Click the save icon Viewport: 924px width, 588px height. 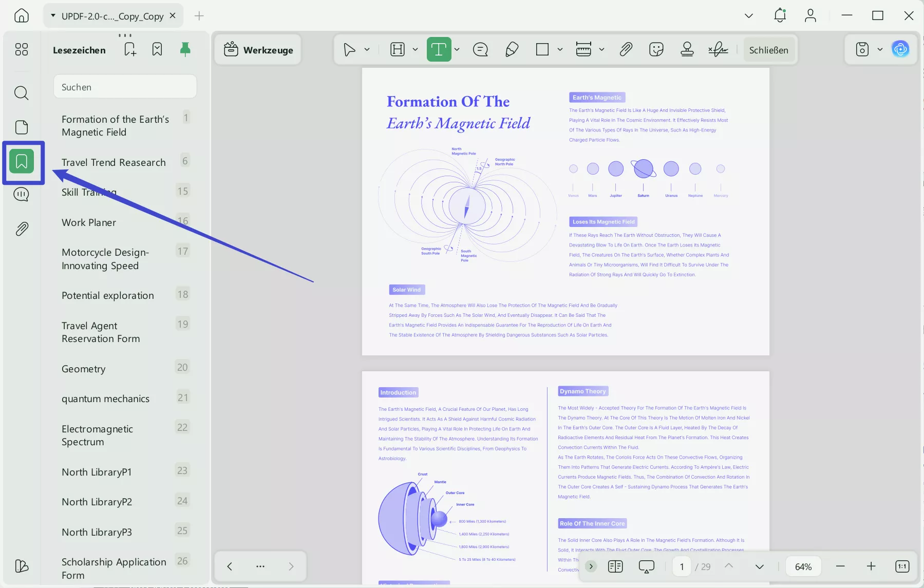pyautogui.click(x=862, y=50)
